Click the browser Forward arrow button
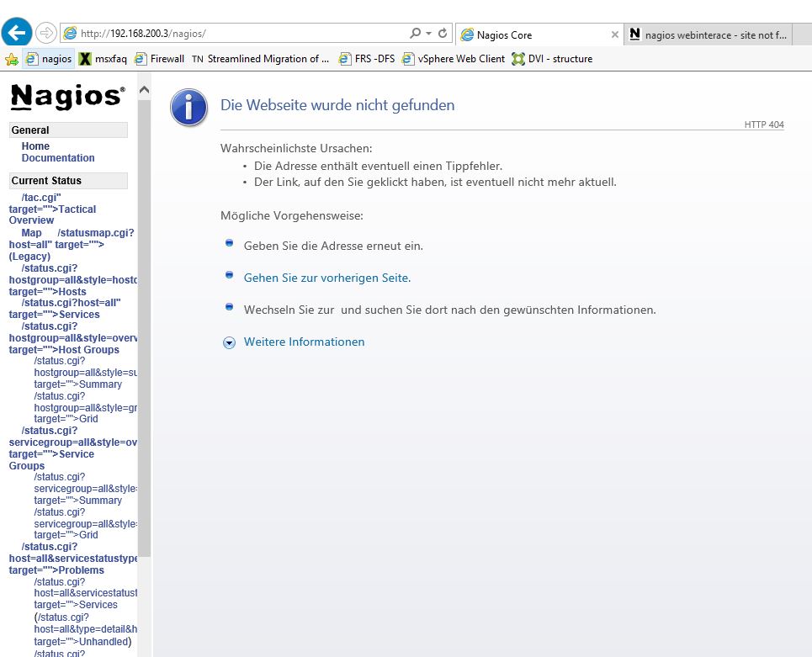 pos(46,34)
